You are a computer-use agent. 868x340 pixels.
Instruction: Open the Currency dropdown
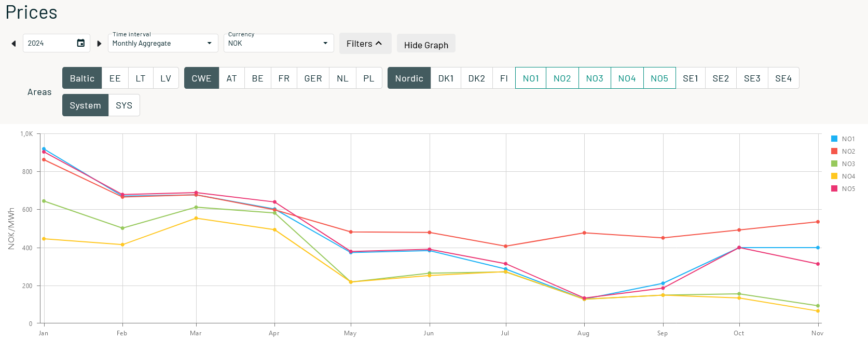point(279,43)
